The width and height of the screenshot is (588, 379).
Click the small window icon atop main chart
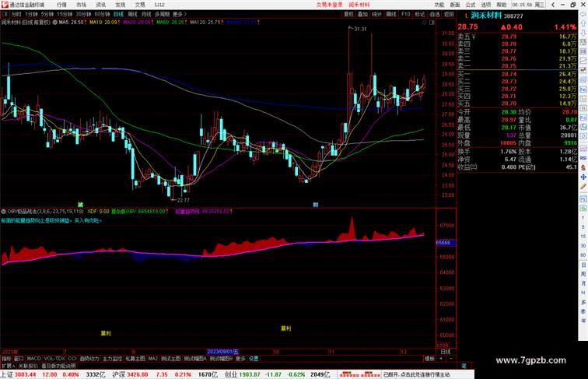click(432, 23)
